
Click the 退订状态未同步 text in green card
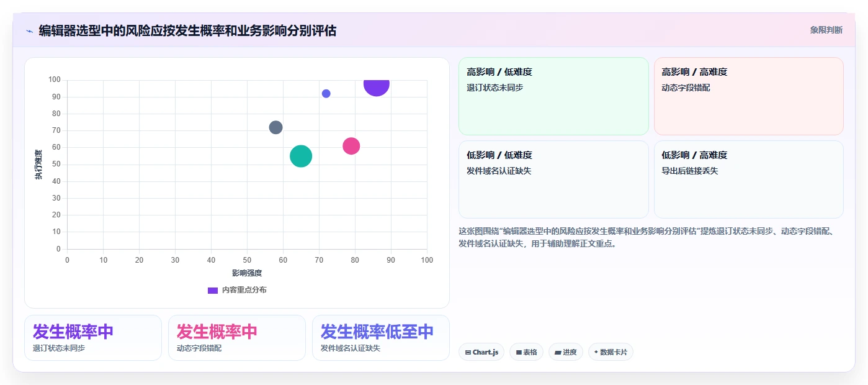tap(494, 88)
